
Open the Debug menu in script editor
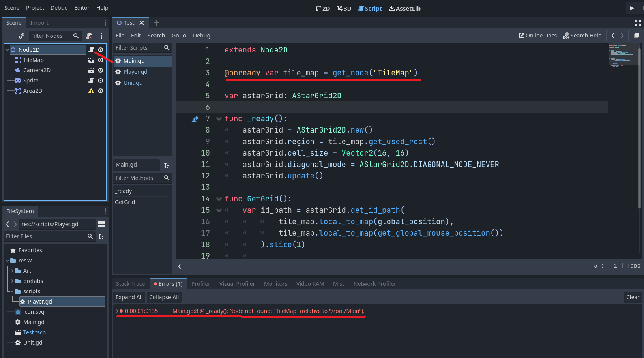202,36
